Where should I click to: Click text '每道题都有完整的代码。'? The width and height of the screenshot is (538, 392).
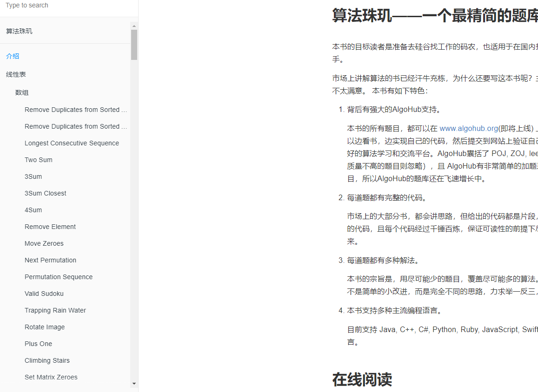(x=387, y=198)
